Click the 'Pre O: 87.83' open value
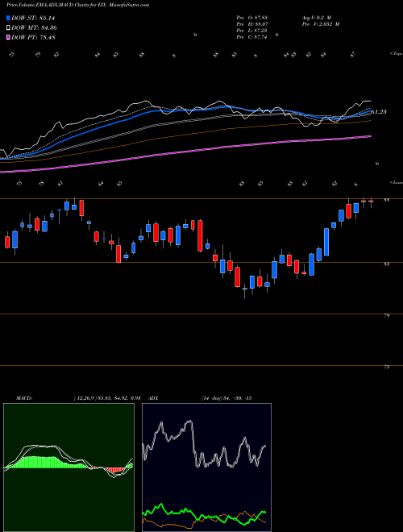The height and width of the screenshot is (532, 403). pyautogui.click(x=252, y=18)
